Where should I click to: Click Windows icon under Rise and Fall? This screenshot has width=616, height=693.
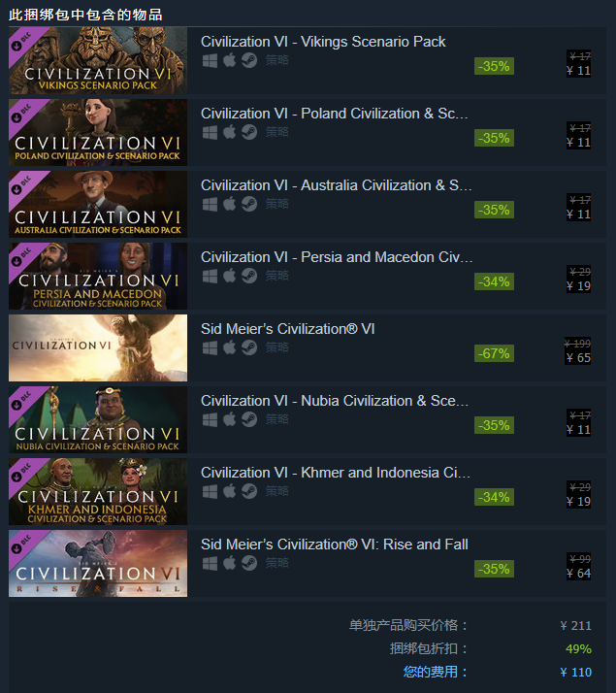coord(210,563)
